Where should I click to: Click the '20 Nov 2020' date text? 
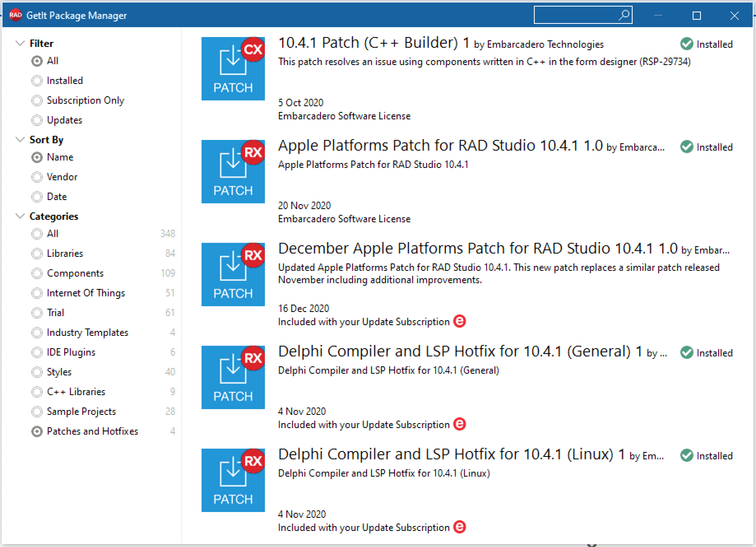pos(304,205)
